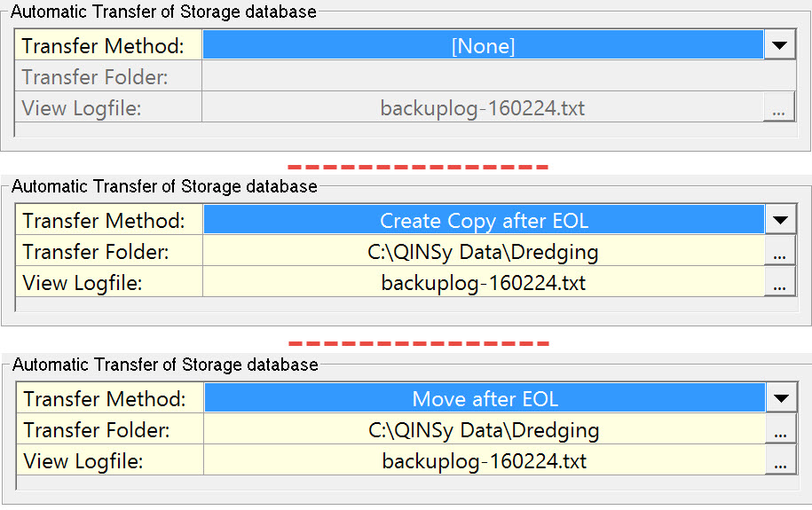Click the greyed backuplog-160224.txt field in the [None] panel
This screenshot has height=510, width=812.
coord(482,109)
